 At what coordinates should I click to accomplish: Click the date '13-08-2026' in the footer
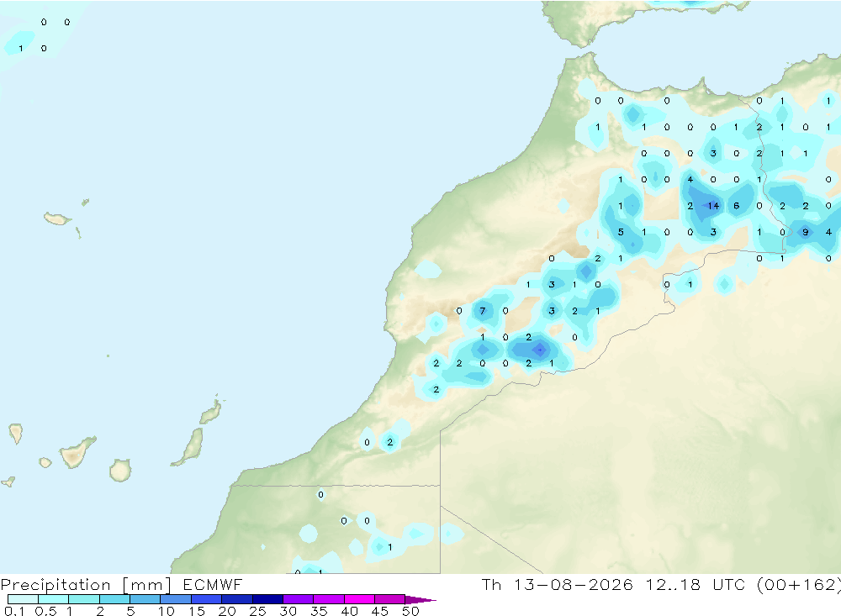point(573,584)
